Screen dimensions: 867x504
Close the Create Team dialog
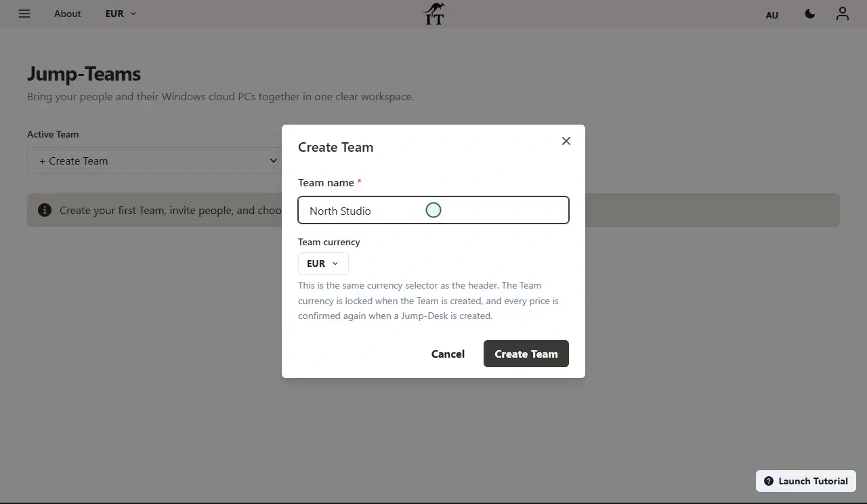tap(566, 141)
